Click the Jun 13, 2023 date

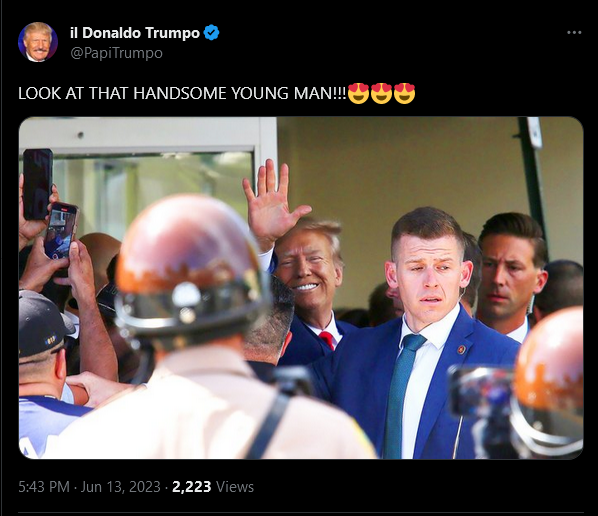pyautogui.click(x=121, y=487)
